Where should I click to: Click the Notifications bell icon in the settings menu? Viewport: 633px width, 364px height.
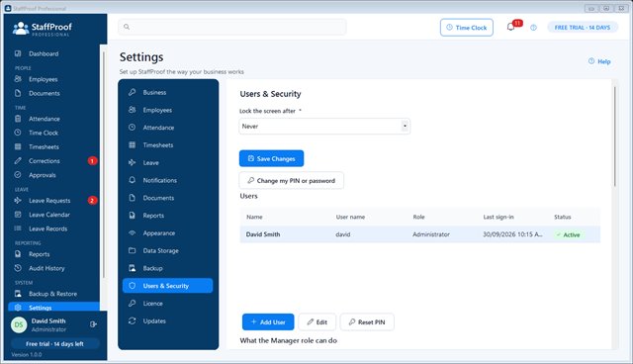coord(132,180)
